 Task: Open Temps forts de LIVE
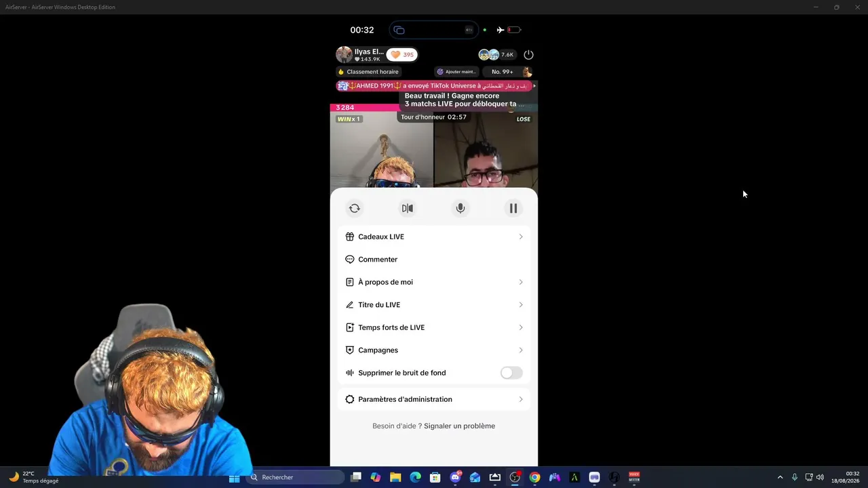[x=434, y=327]
